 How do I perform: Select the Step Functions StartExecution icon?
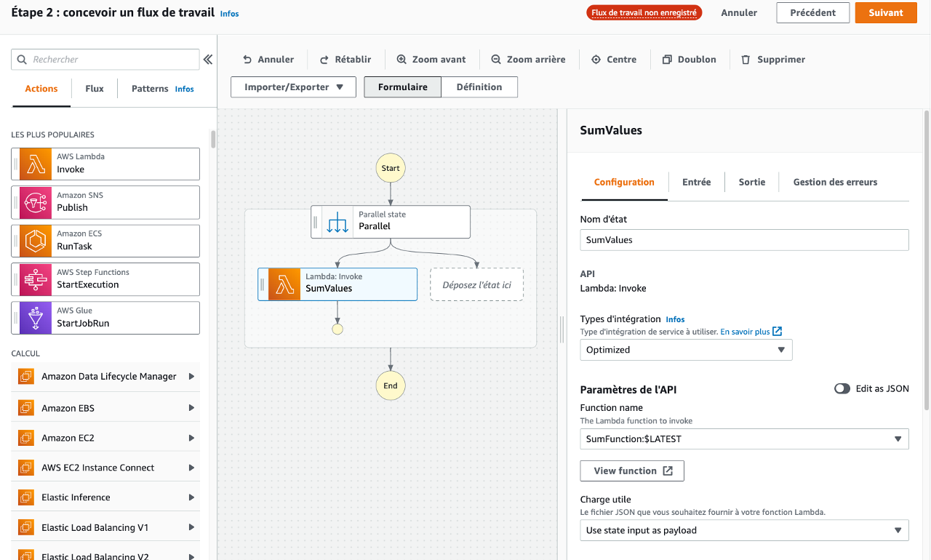tap(36, 279)
